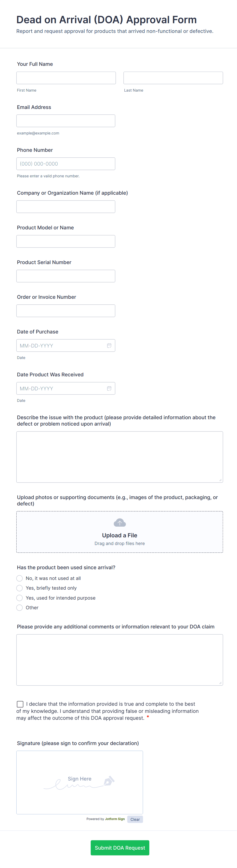Click the Email Address input

point(66,121)
